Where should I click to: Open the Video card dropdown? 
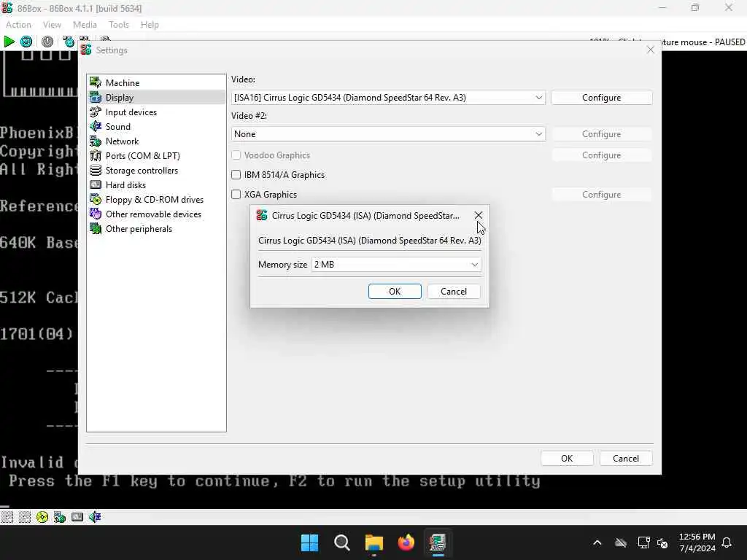coord(388,98)
